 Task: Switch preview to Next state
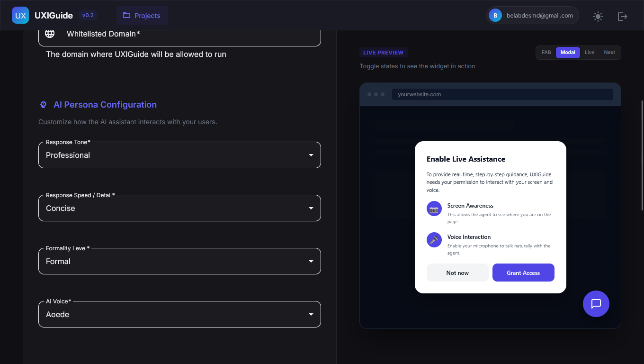(x=609, y=53)
